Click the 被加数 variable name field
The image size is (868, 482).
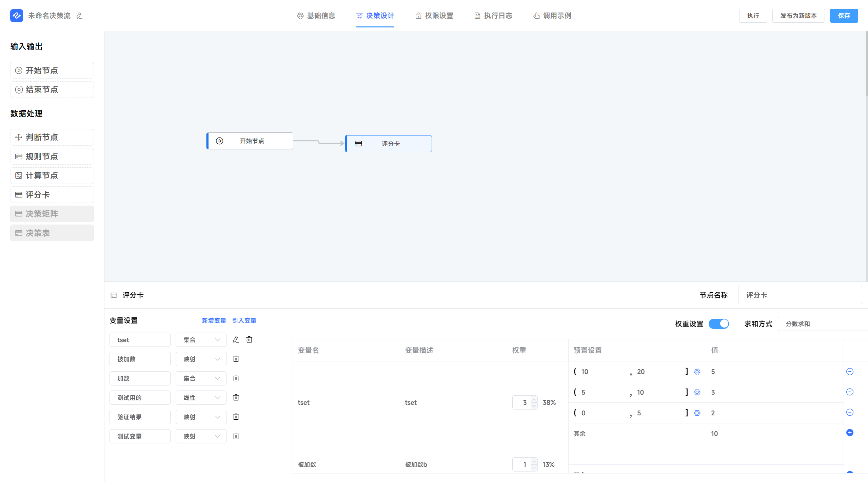coord(140,359)
